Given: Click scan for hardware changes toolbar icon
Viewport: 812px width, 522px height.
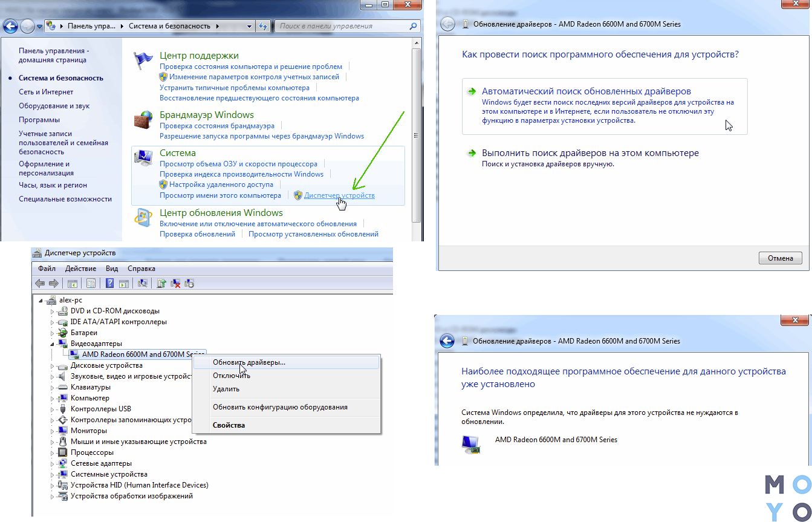Looking at the screenshot, I should [x=143, y=283].
